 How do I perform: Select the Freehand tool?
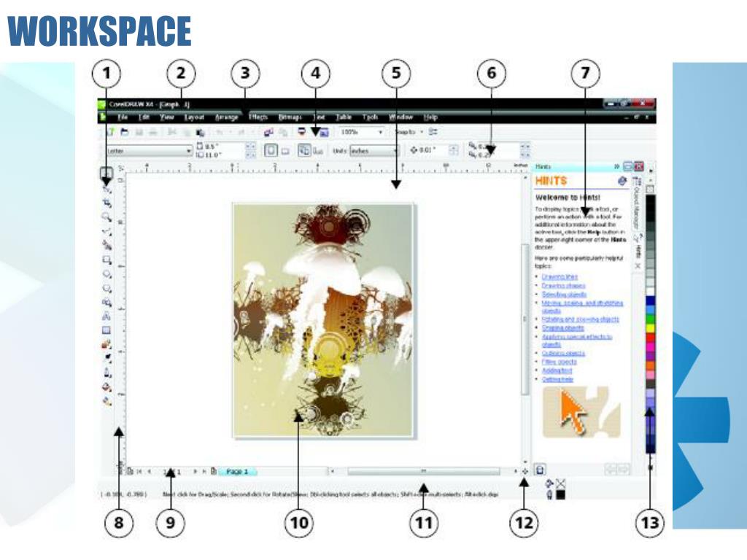[107, 231]
